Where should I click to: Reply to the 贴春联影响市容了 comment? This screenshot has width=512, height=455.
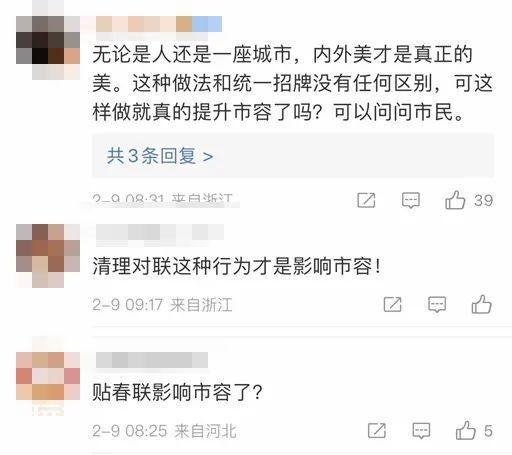pos(421,431)
